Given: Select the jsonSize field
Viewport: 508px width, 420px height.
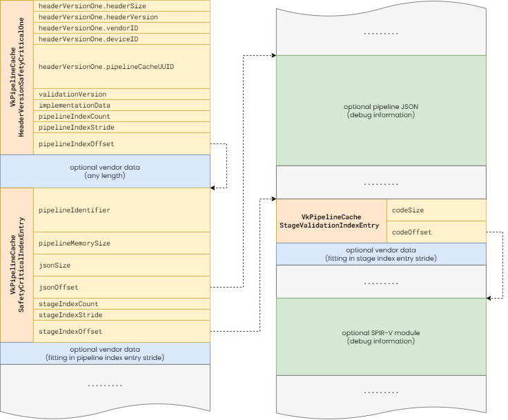Looking at the screenshot, I should (x=121, y=265).
